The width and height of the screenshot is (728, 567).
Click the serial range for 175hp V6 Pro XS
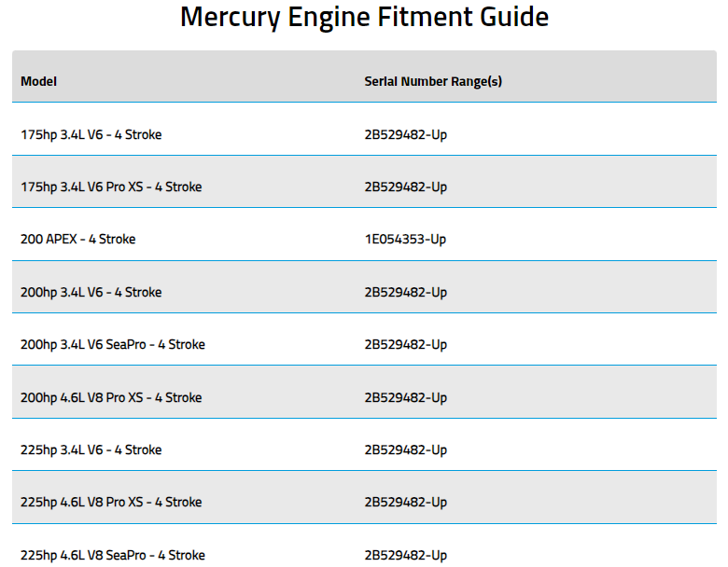(x=405, y=187)
